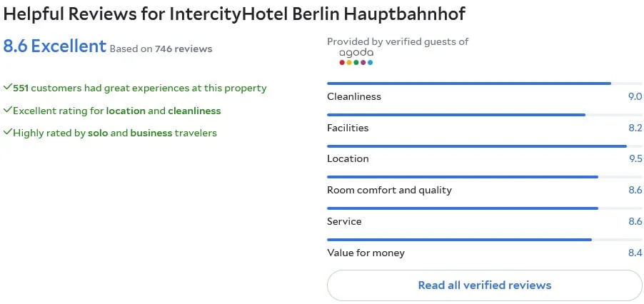Viewport: 644px width, 304px height.
Task: Click the Location rating bar
Action: [484, 146]
